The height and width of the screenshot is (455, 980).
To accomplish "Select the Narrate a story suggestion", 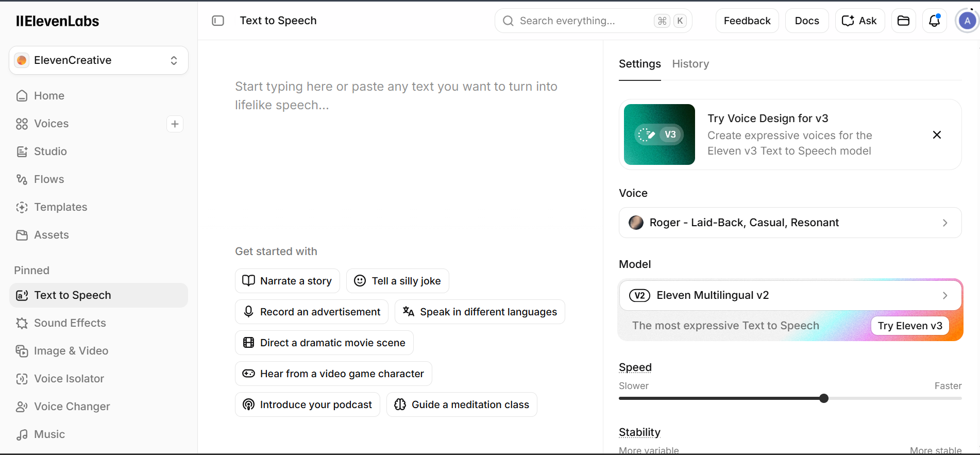I will click(x=288, y=281).
